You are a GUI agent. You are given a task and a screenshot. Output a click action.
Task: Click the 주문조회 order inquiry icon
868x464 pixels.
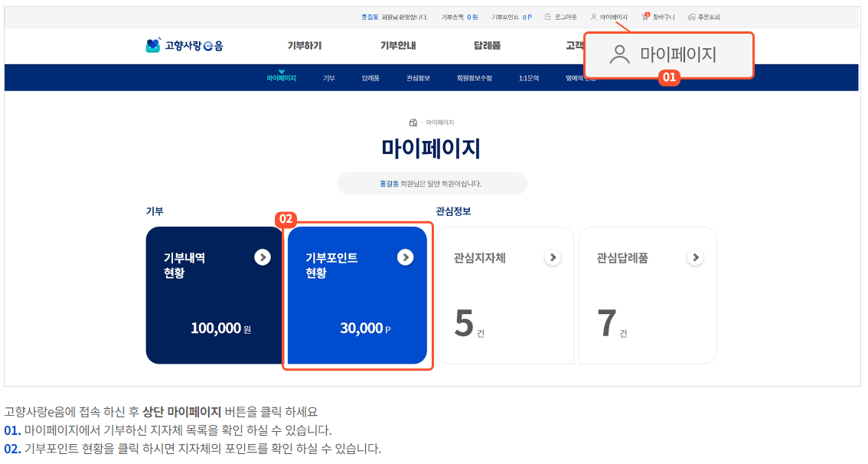click(690, 17)
